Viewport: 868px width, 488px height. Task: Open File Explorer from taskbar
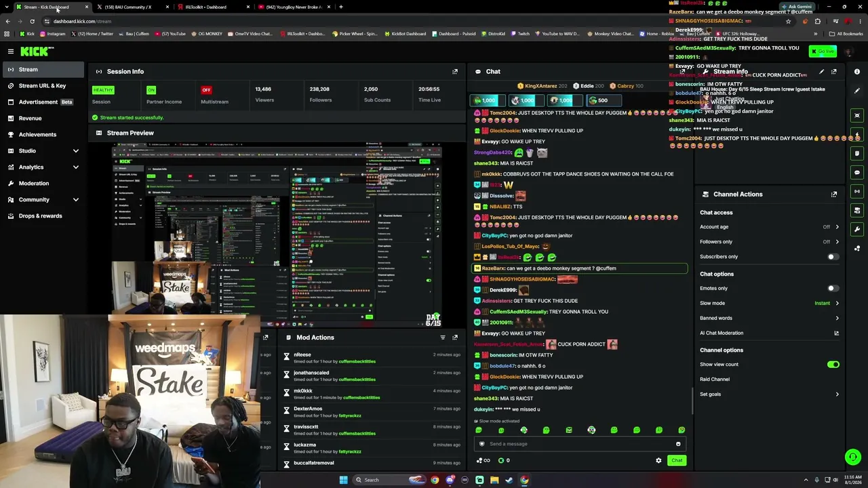(x=494, y=480)
